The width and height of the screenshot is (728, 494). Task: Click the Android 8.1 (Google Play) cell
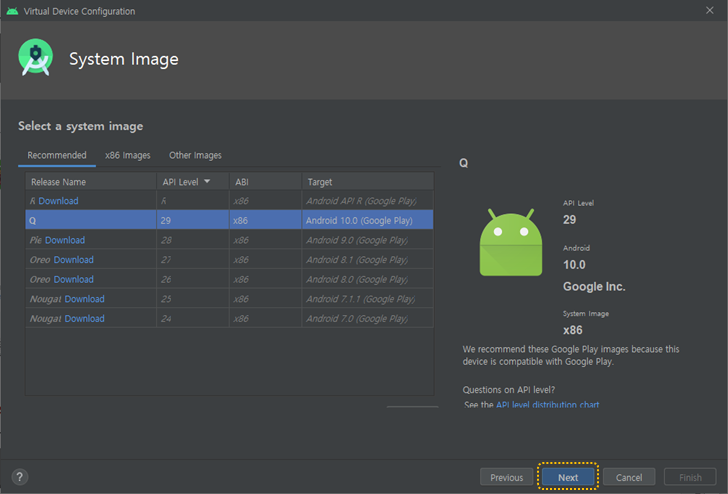pyautogui.click(x=368, y=260)
